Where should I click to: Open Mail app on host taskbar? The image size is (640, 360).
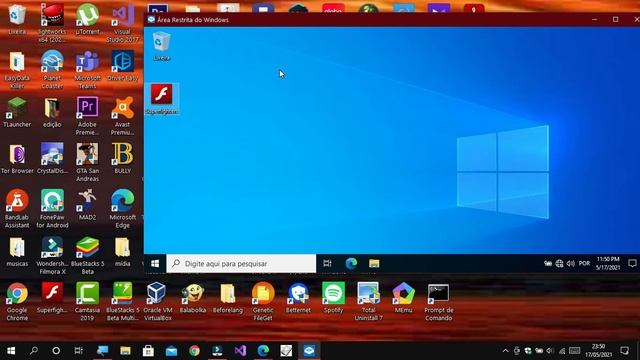pos(171,351)
